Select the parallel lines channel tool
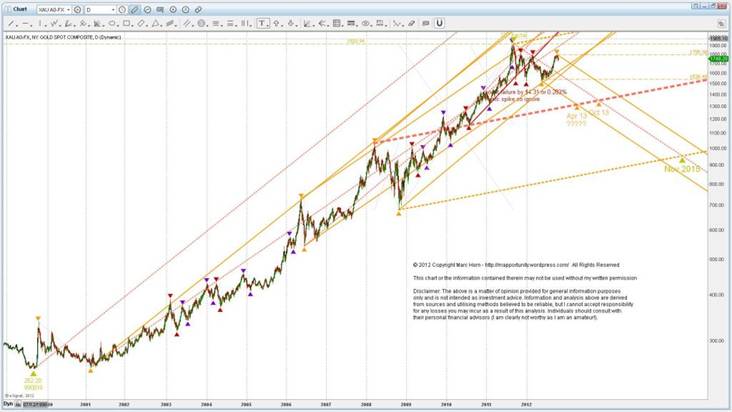Viewport: 732px width, 412px height. [x=186, y=23]
